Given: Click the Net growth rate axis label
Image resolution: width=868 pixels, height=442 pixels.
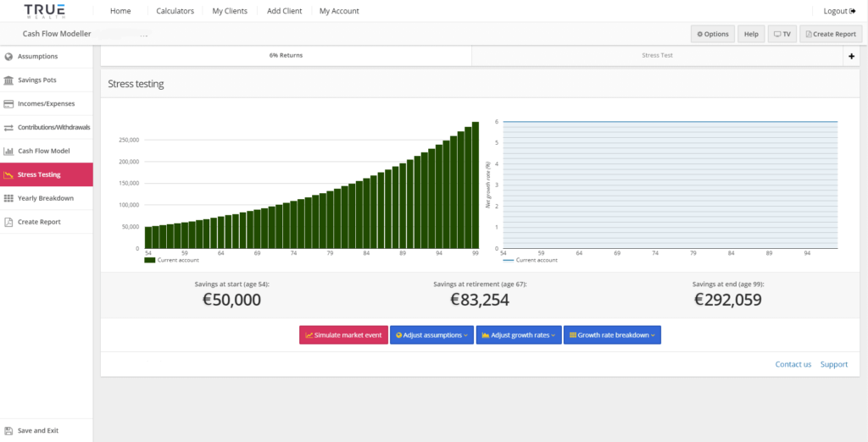Looking at the screenshot, I should [487, 185].
